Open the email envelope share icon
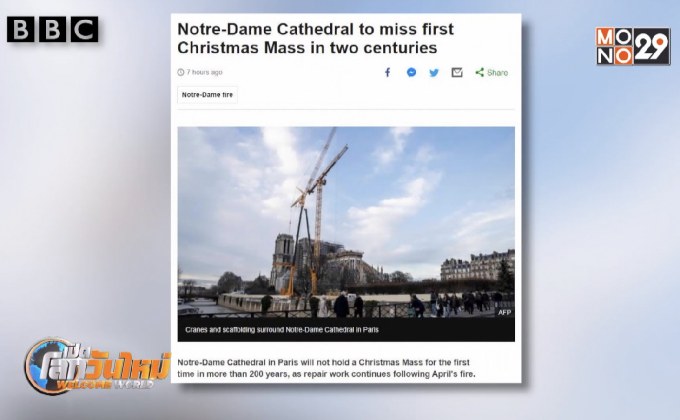Viewport: 680px width, 420px height. pos(457,72)
